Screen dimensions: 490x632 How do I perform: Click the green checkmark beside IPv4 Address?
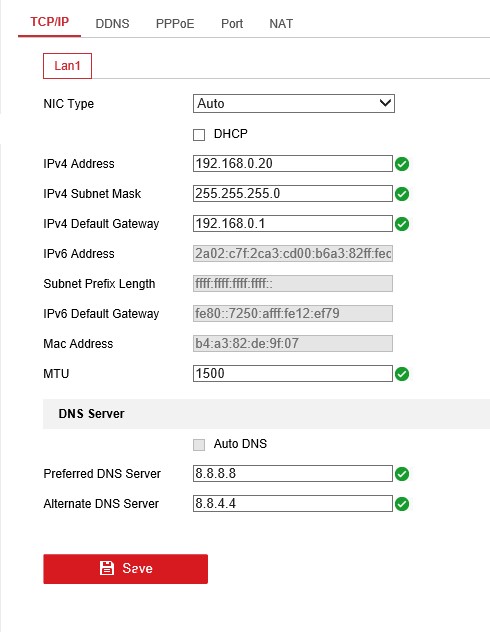click(402, 164)
